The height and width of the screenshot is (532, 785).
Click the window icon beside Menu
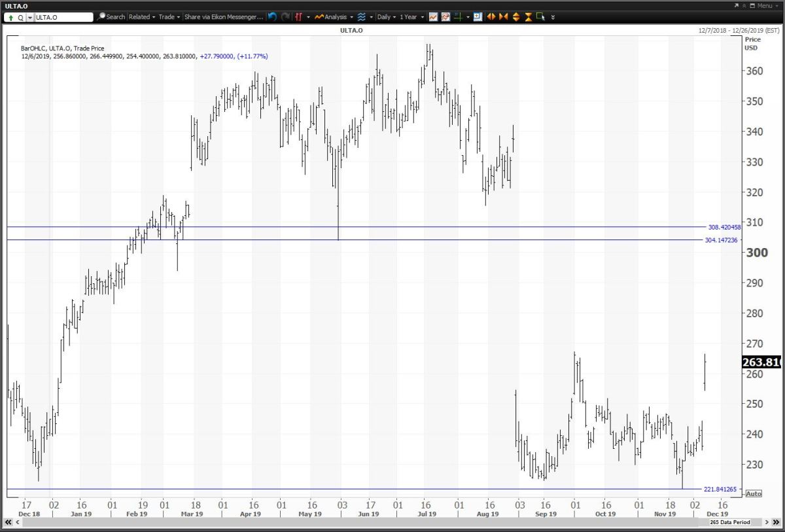[x=753, y=5]
